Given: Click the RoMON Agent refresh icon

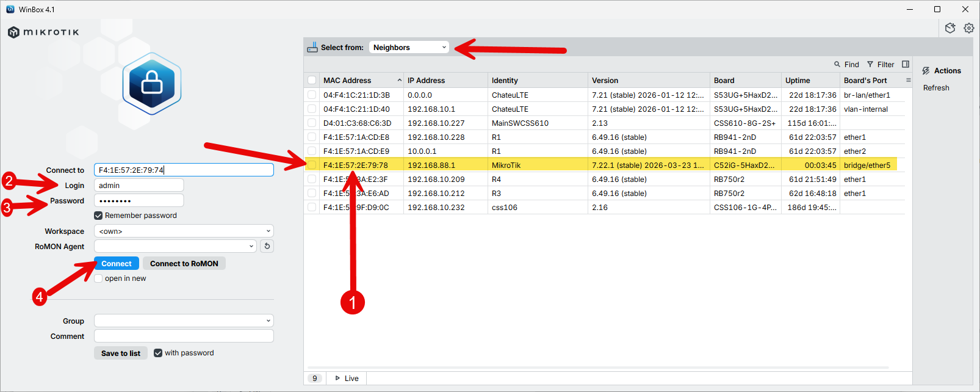Looking at the screenshot, I should [267, 246].
